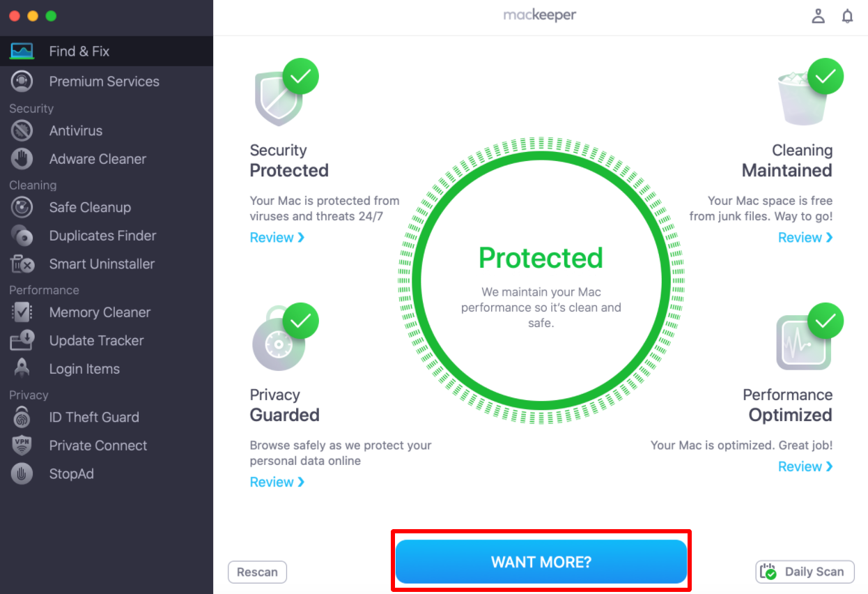Open the Private Connect VPN icon
Image resolution: width=868 pixels, height=594 pixels.
click(22, 445)
